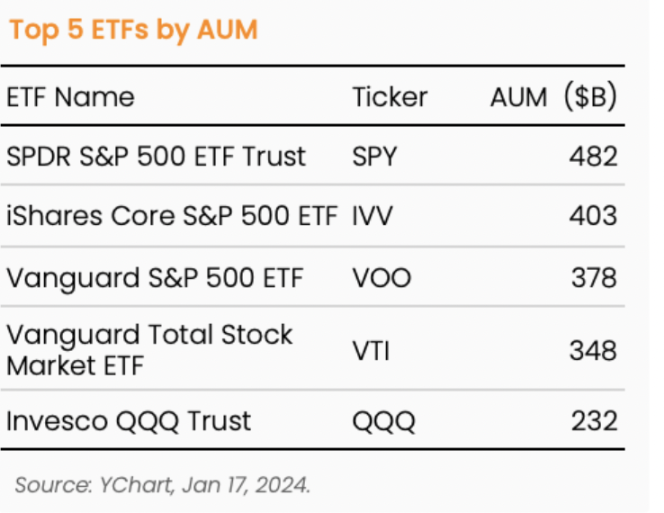The image size is (664, 513).
Task: Select the 232 AUM value
Action: (594, 421)
